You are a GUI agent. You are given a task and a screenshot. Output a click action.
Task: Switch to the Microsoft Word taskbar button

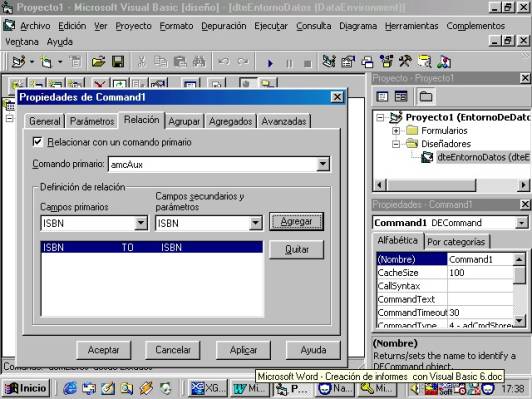tap(250, 388)
